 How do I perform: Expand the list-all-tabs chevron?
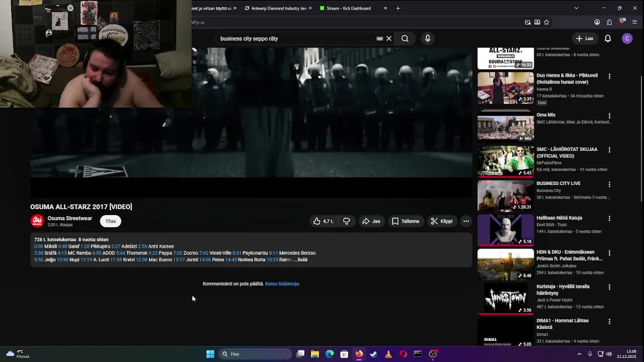tap(576, 8)
